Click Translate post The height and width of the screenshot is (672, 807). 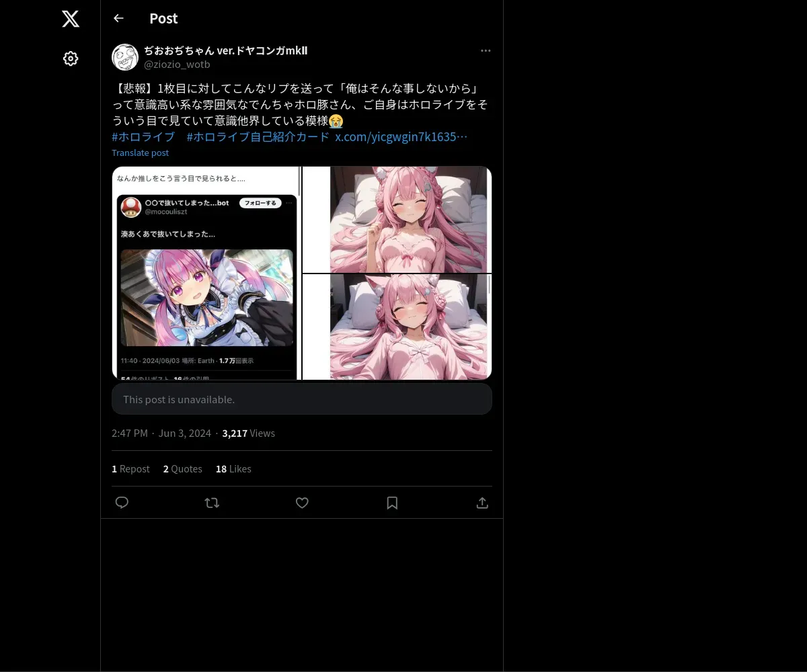point(140,153)
